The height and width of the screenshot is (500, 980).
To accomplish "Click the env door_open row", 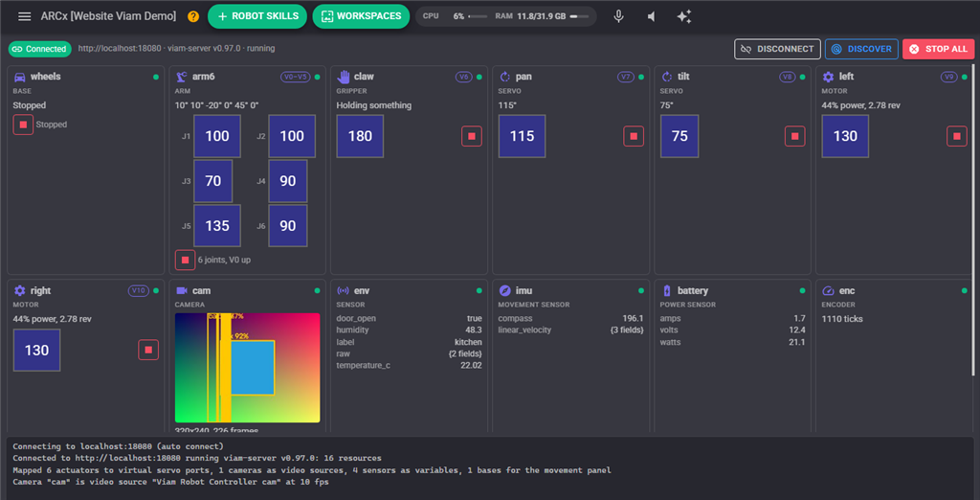I will [x=409, y=319].
